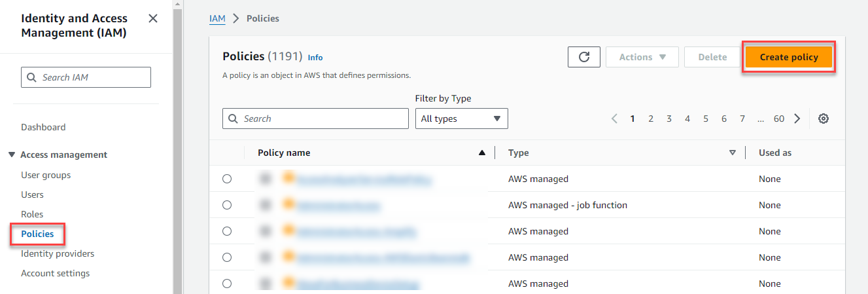This screenshot has width=868, height=294.
Task: Click the Search IAM magnifier icon
Action: (x=32, y=77)
